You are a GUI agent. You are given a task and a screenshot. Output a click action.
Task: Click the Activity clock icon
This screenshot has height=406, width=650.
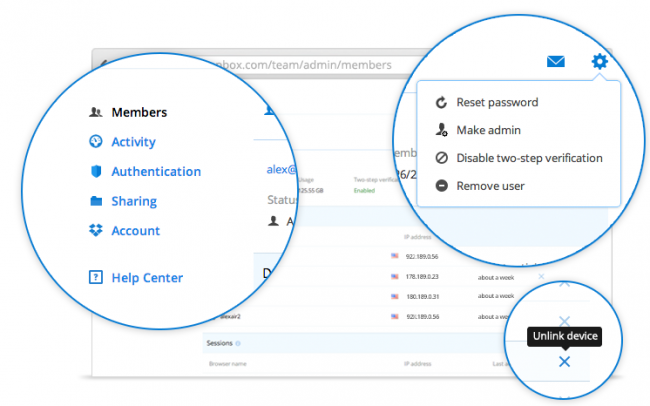click(96, 141)
